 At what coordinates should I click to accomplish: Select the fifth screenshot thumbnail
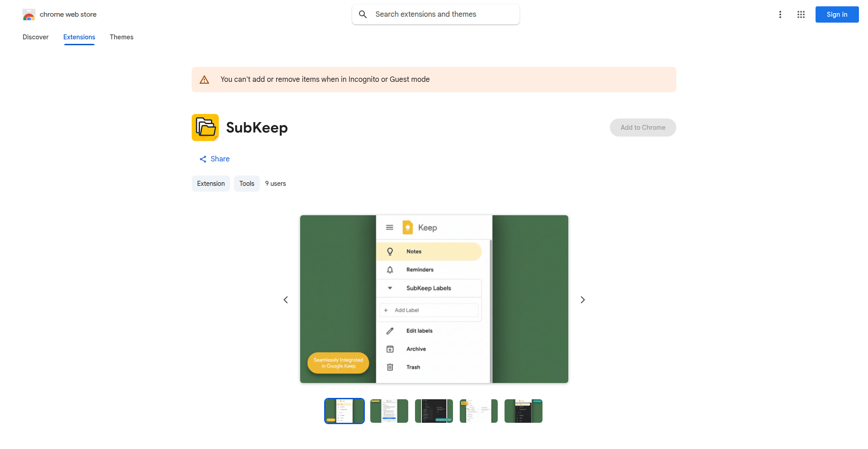(x=524, y=411)
